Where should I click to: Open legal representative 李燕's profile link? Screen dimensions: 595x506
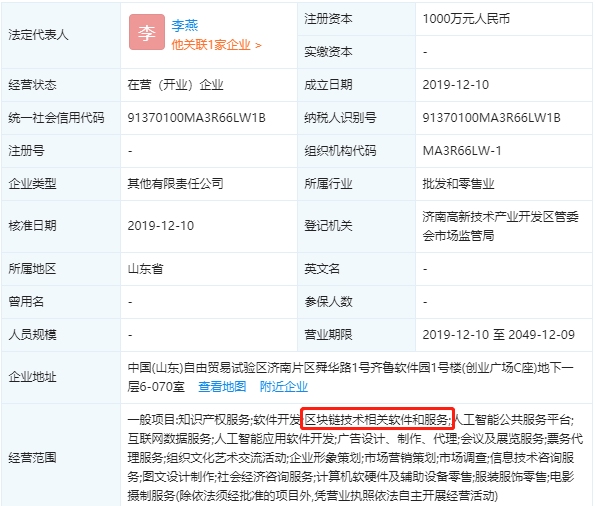point(185,25)
